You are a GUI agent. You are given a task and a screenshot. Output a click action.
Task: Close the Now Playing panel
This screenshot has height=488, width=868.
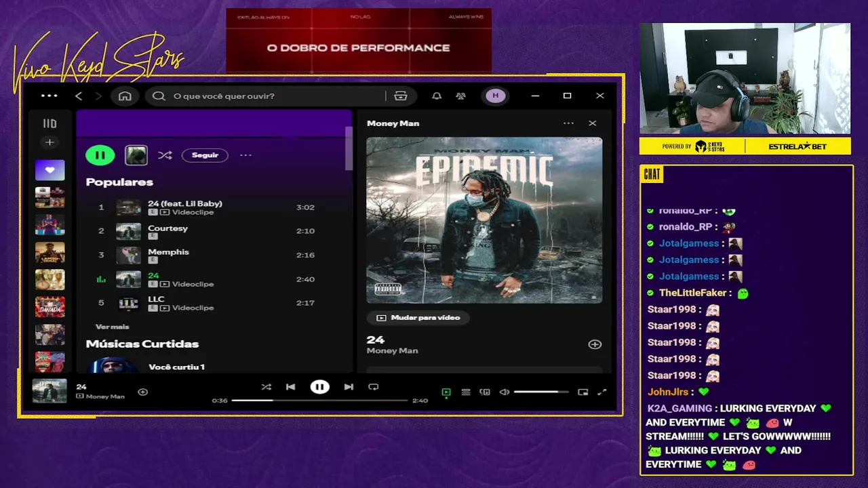point(593,123)
